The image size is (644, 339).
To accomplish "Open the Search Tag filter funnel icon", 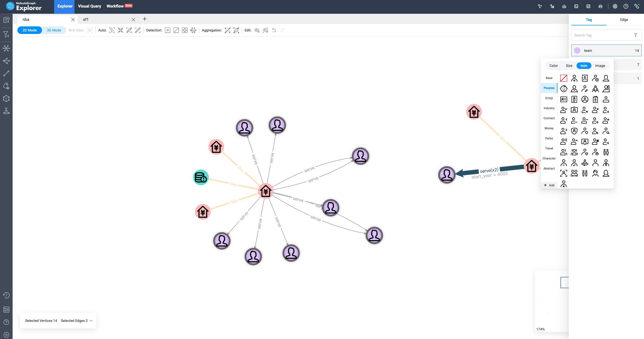I will point(636,35).
